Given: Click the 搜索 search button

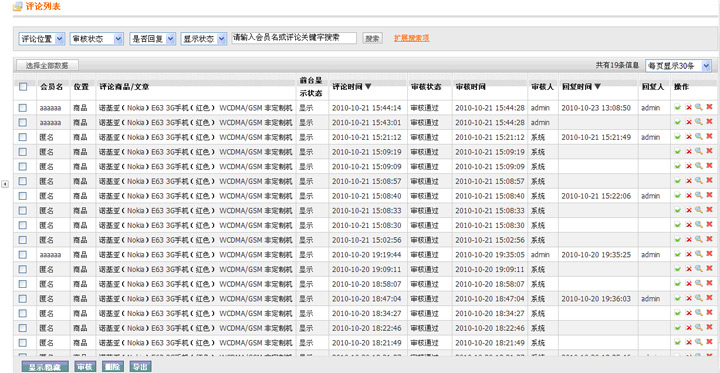Looking at the screenshot, I should [x=372, y=39].
